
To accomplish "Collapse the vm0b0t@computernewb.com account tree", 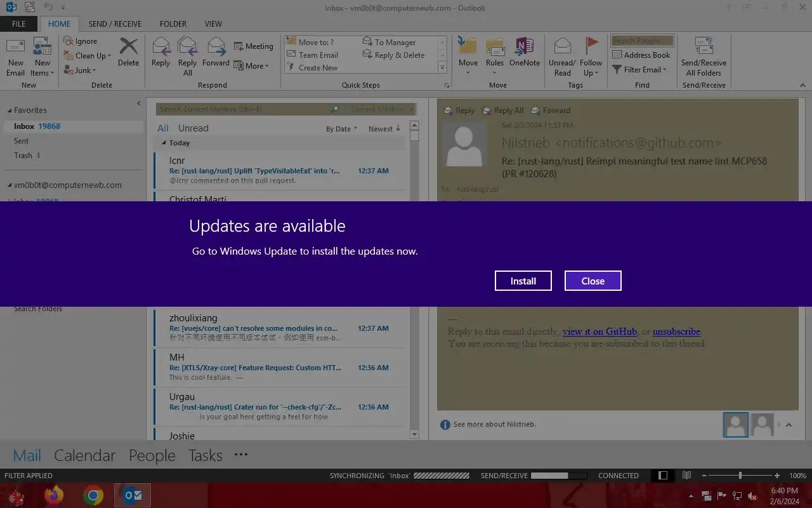I will pyautogui.click(x=10, y=185).
